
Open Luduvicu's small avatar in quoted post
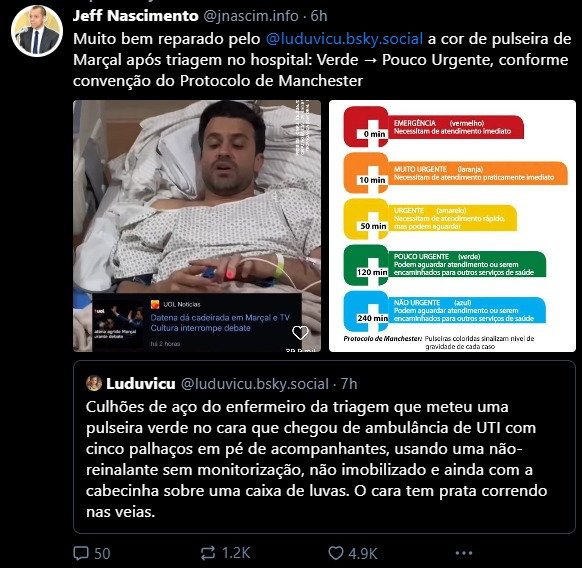[94, 383]
